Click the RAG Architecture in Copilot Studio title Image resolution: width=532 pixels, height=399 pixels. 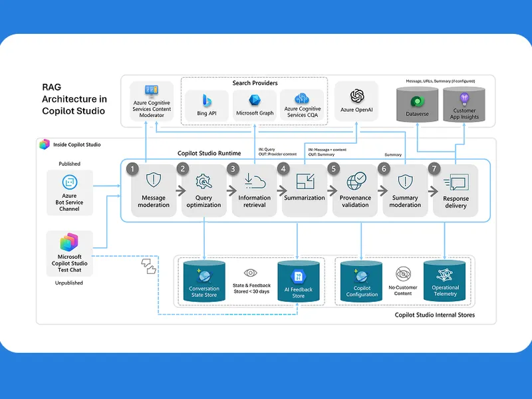point(74,98)
